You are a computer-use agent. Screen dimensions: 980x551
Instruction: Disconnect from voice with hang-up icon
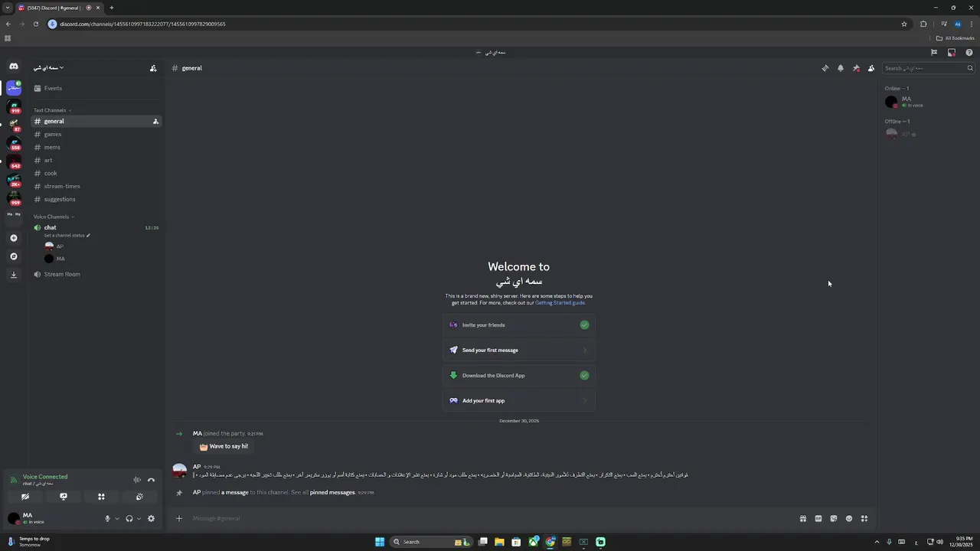151,480
